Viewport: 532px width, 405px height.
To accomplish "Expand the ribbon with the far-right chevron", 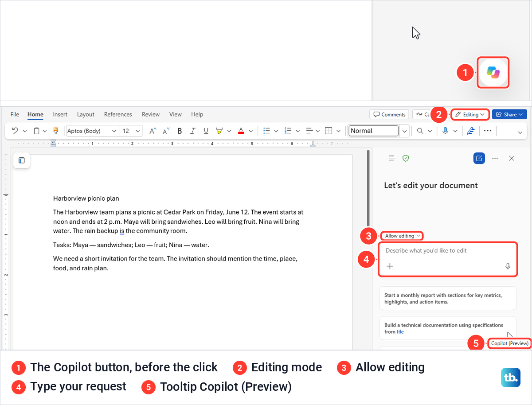I will [520, 132].
